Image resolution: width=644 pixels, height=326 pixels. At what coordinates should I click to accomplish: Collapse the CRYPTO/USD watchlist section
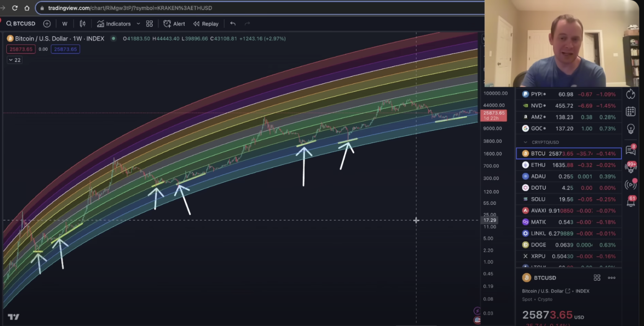click(525, 142)
